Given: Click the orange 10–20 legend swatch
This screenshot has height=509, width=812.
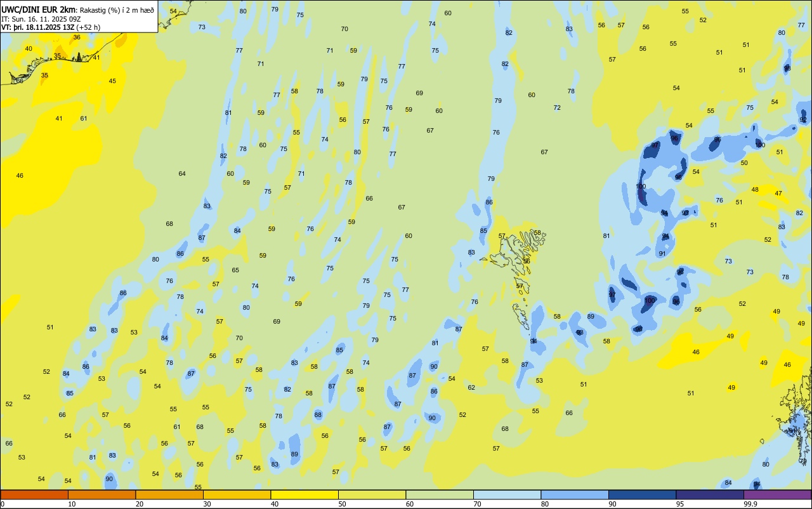Looking at the screenshot, I should click(x=101, y=494).
